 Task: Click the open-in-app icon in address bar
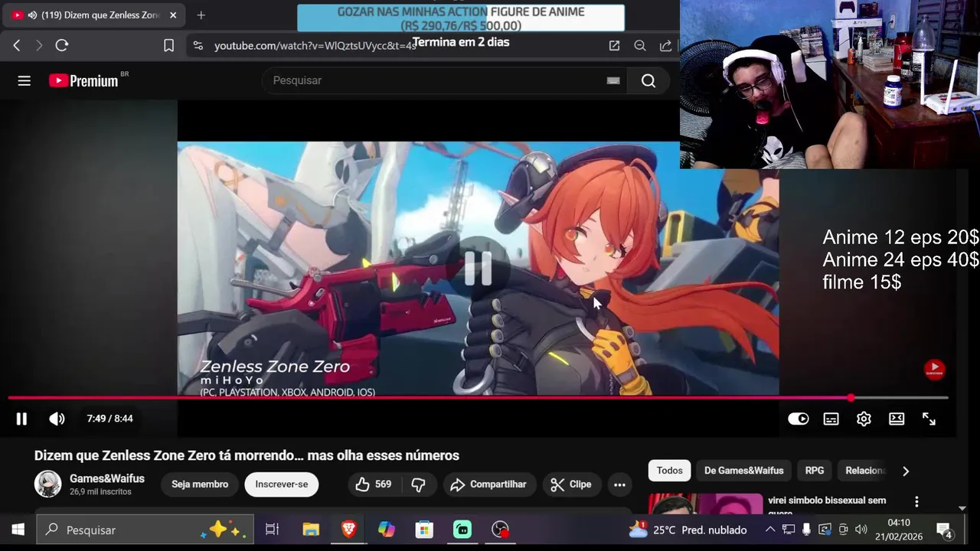614,46
